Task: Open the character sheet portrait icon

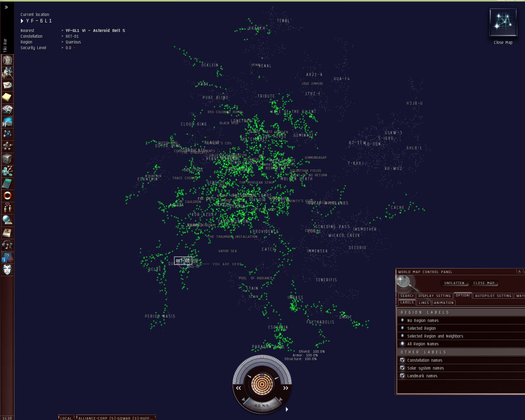Action: (x=7, y=60)
